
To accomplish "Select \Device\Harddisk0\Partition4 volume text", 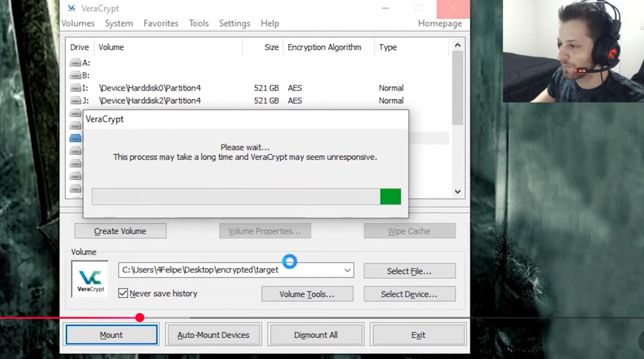I will 150,88.
